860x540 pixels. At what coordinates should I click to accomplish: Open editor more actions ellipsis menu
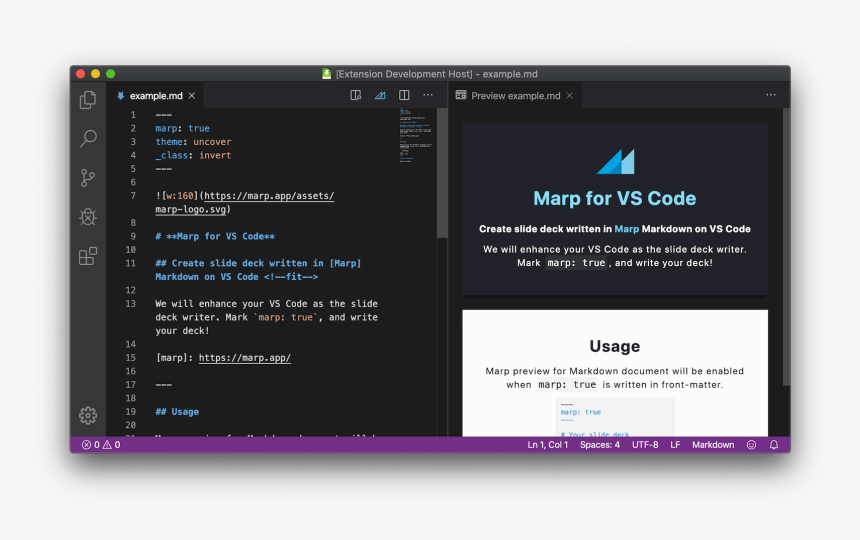point(428,96)
